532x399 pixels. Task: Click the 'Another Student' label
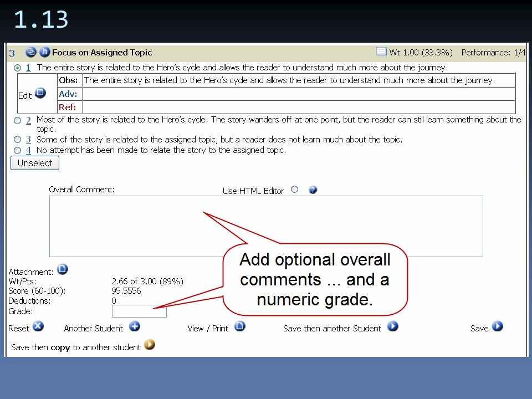(x=93, y=329)
